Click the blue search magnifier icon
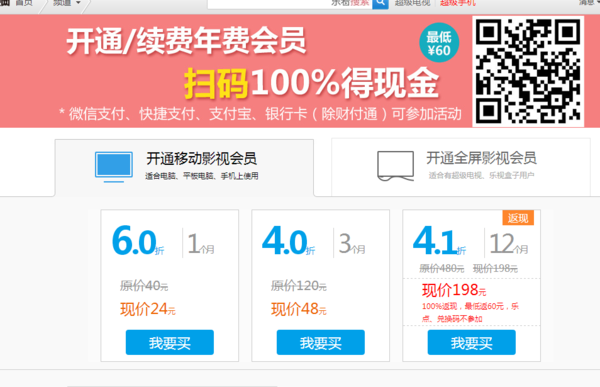 point(380,3)
